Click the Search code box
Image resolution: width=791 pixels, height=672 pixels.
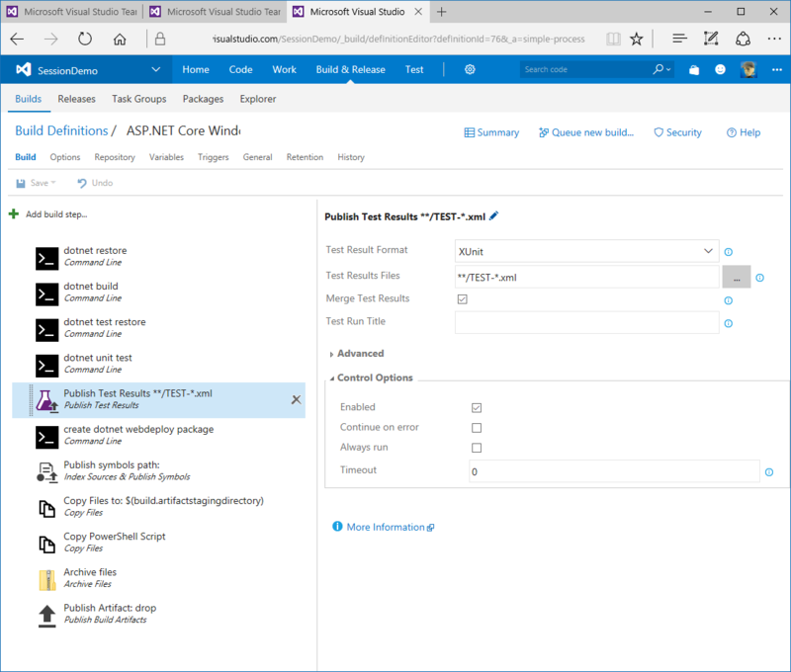586,69
